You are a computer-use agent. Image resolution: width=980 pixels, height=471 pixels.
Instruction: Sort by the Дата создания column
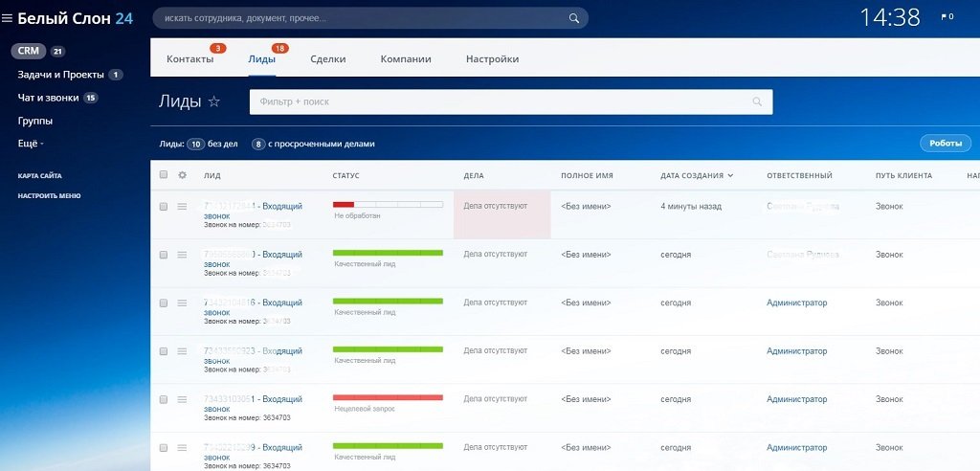[x=697, y=176]
